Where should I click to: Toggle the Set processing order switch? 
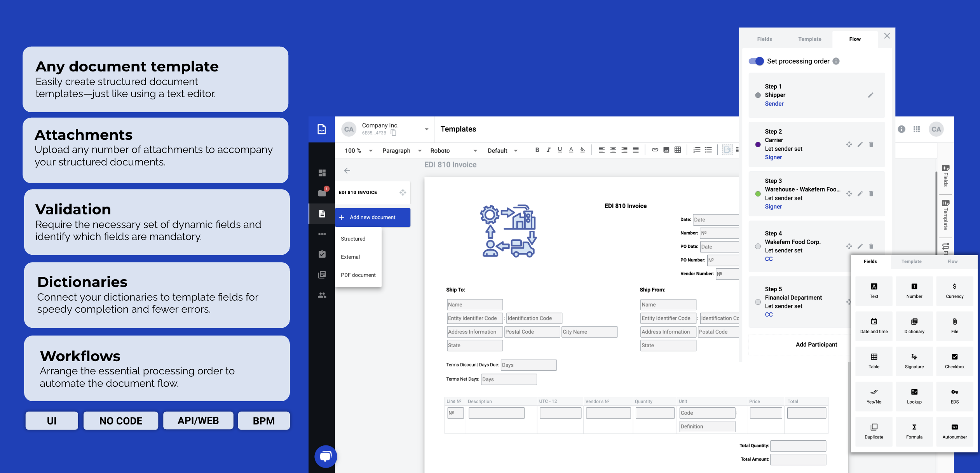pyautogui.click(x=756, y=61)
